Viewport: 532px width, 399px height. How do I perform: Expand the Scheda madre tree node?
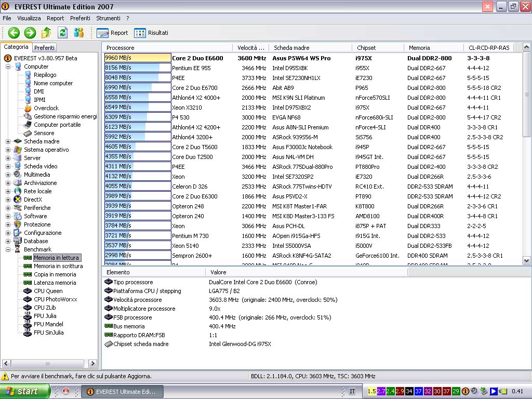tap(8, 141)
